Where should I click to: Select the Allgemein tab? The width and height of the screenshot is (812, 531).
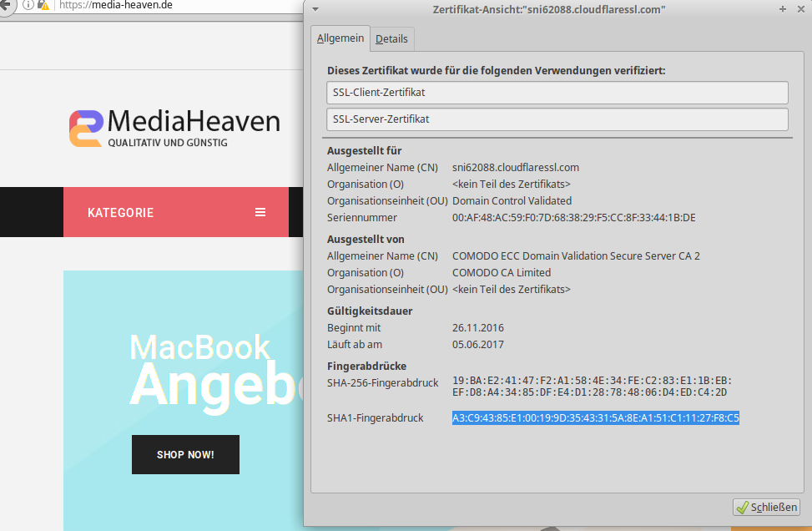coord(340,38)
